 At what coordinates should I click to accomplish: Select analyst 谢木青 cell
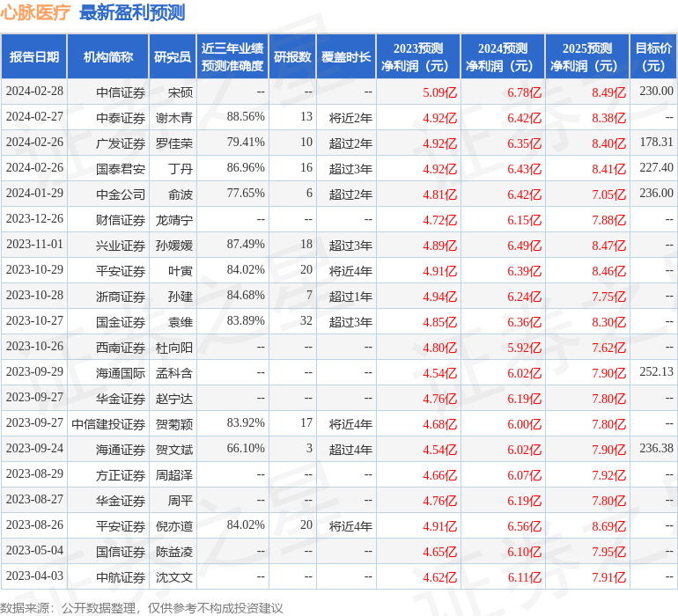(174, 118)
